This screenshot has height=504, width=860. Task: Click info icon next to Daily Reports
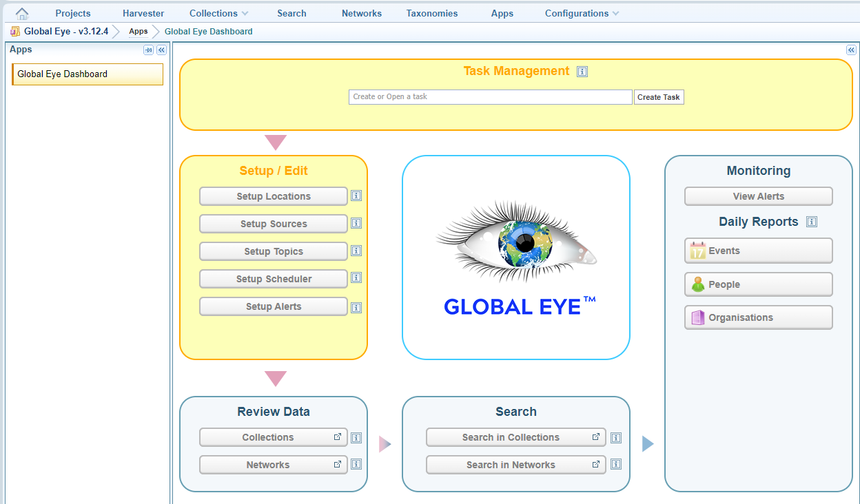tap(812, 222)
